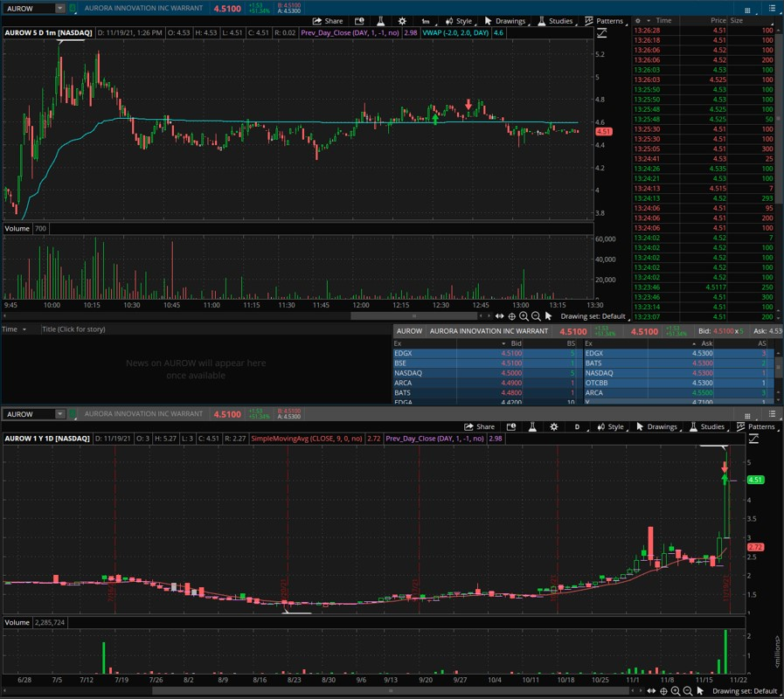Open 1m timeframe selector on upper chart
The image size is (784, 699).
tap(426, 21)
